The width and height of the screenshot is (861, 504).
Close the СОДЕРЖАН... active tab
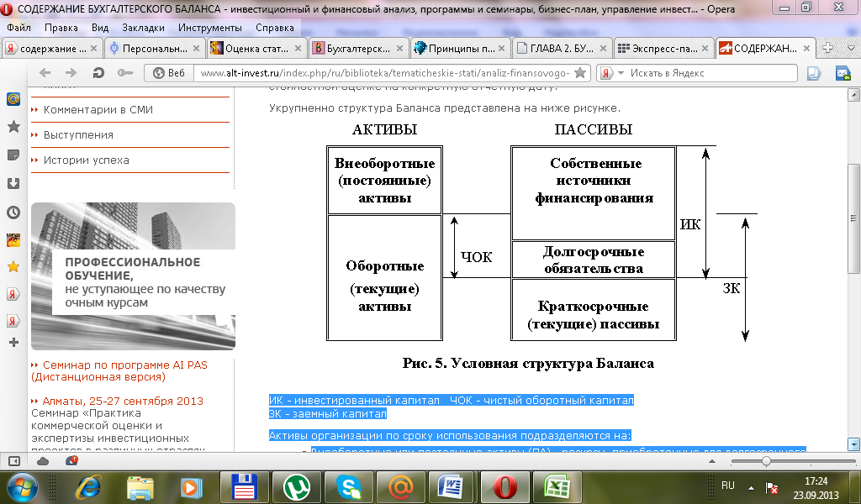(x=807, y=48)
